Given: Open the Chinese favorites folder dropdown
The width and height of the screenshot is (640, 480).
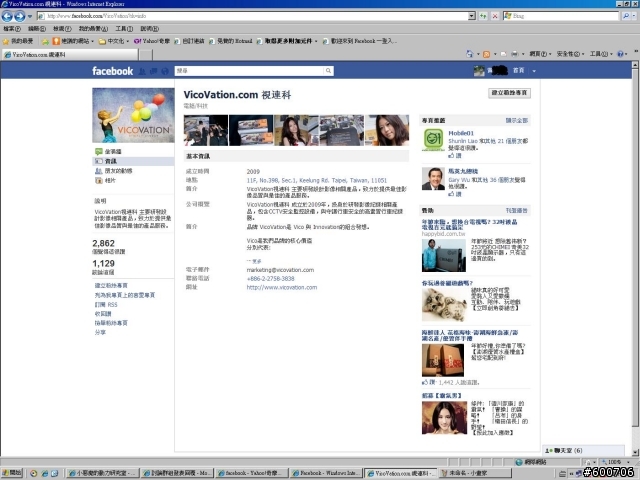Looking at the screenshot, I should (x=128, y=41).
